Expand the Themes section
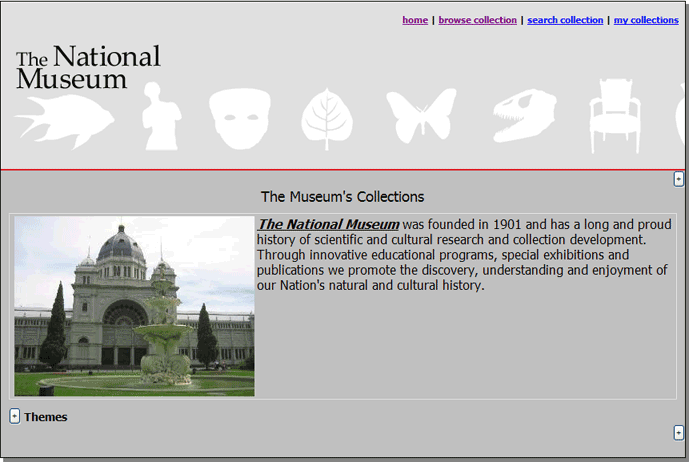 [15, 416]
